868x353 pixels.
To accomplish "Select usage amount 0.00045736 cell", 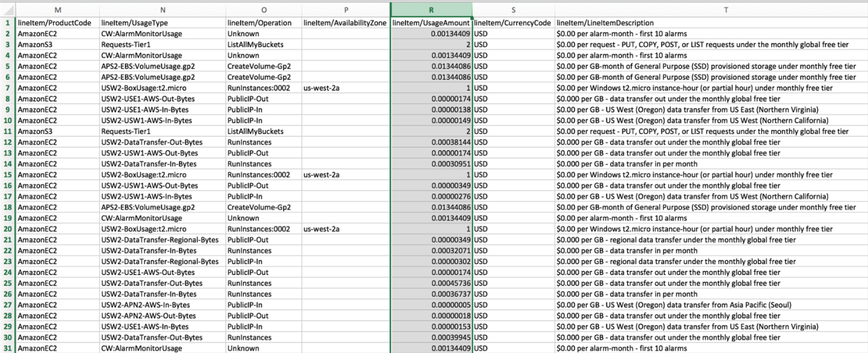I will coord(431,283).
